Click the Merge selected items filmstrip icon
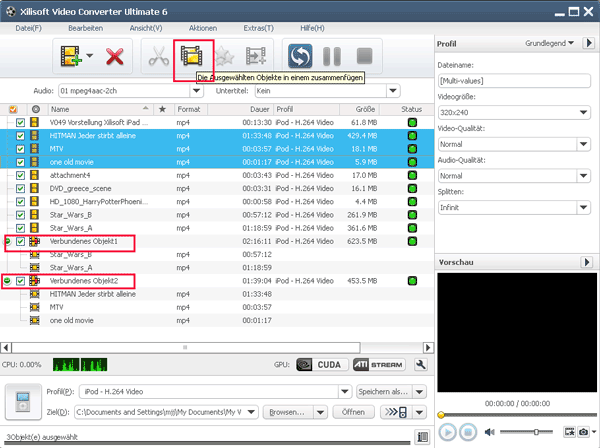This screenshot has height=448, width=600. tap(192, 56)
